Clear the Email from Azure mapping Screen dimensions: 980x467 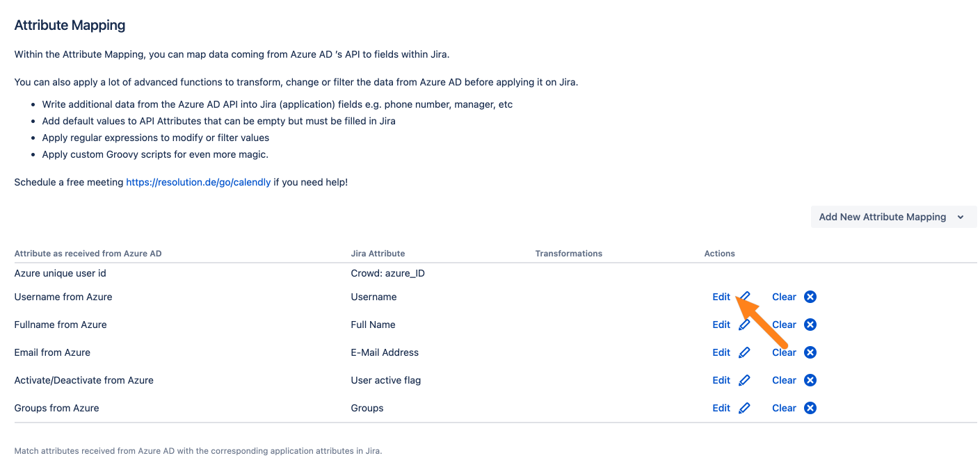tap(784, 352)
